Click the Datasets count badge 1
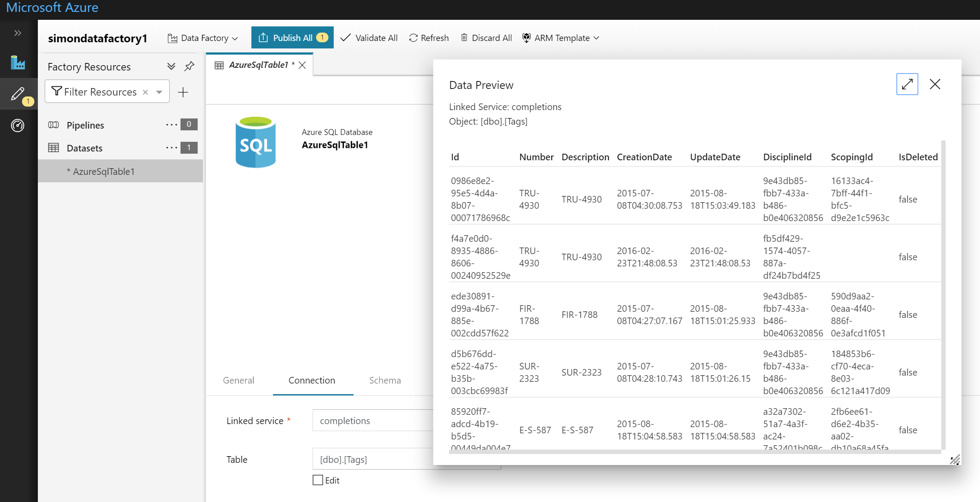 pyautogui.click(x=189, y=148)
